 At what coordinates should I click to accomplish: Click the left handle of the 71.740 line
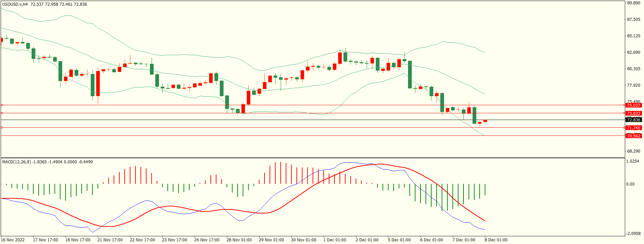2,128
